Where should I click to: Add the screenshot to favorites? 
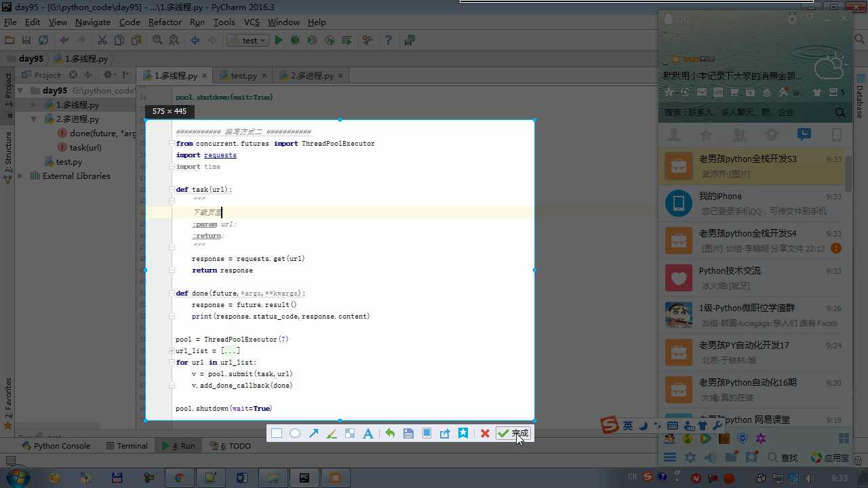(463, 433)
